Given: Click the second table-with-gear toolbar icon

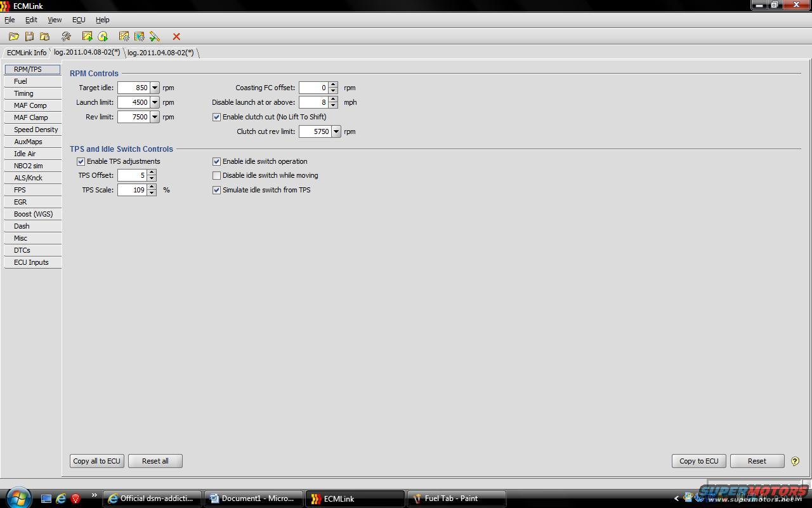Looking at the screenshot, I should pyautogui.click(x=139, y=37).
